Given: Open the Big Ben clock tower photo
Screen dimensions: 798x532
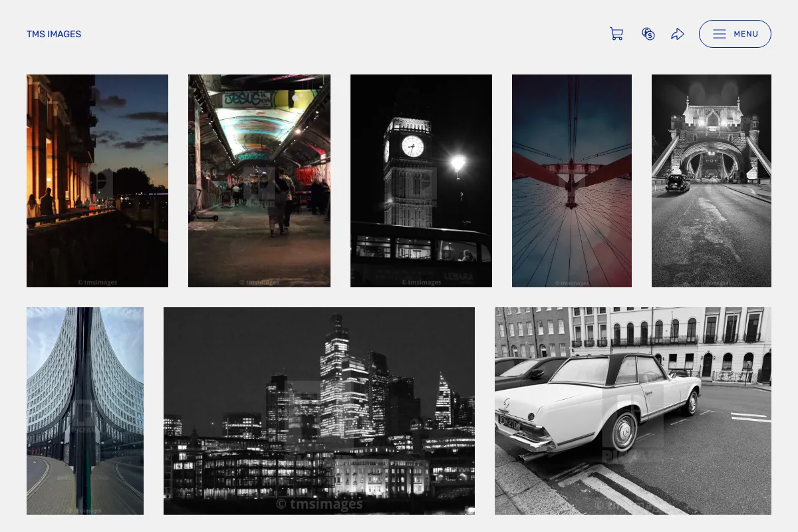Looking at the screenshot, I should (421, 181).
